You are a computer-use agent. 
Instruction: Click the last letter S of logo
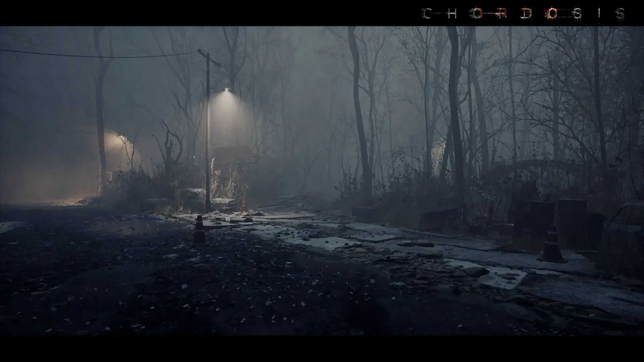coord(620,14)
